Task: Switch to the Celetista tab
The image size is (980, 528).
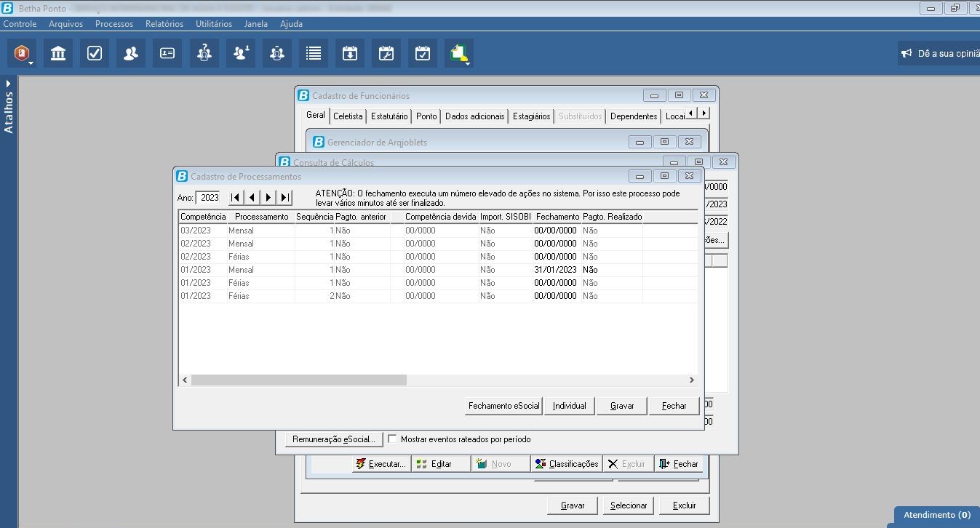Action: click(x=348, y=116)
